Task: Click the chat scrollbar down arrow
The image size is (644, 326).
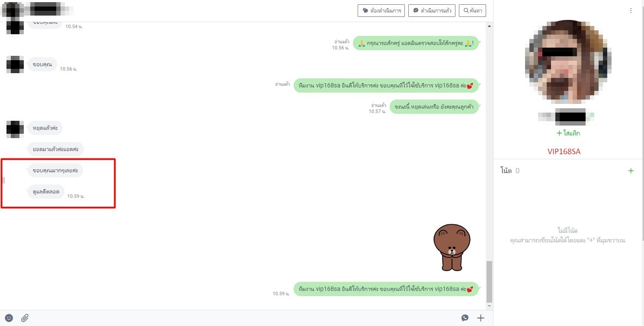Action: [489, 307]
